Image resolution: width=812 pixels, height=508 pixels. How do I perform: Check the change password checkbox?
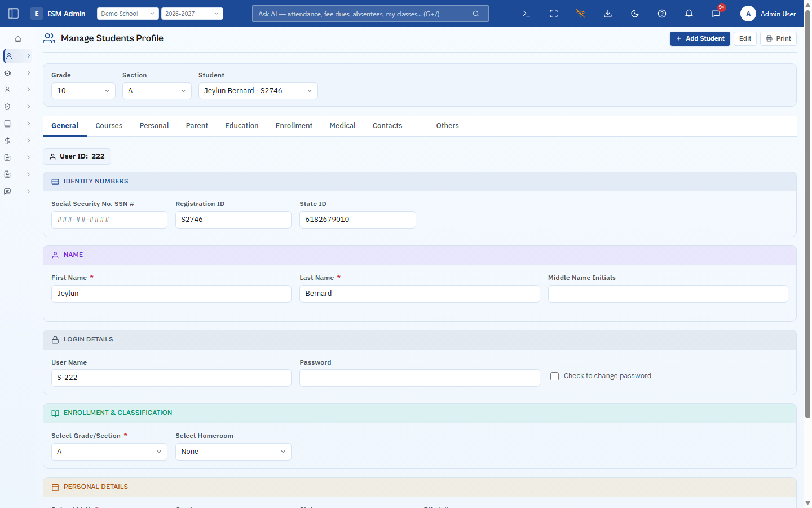coord(555,376)
